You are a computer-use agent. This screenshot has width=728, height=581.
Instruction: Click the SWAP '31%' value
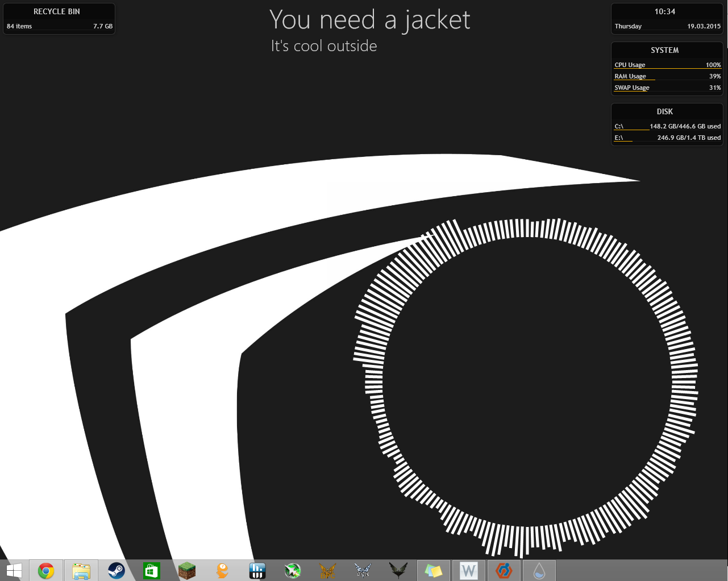click(715, 88)
